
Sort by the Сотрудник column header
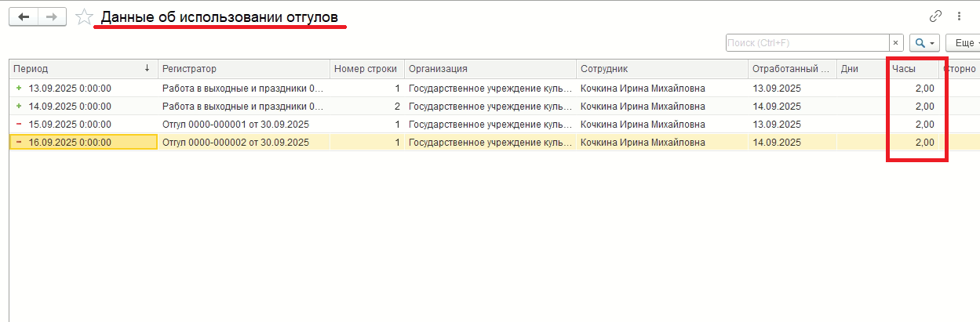662,69
